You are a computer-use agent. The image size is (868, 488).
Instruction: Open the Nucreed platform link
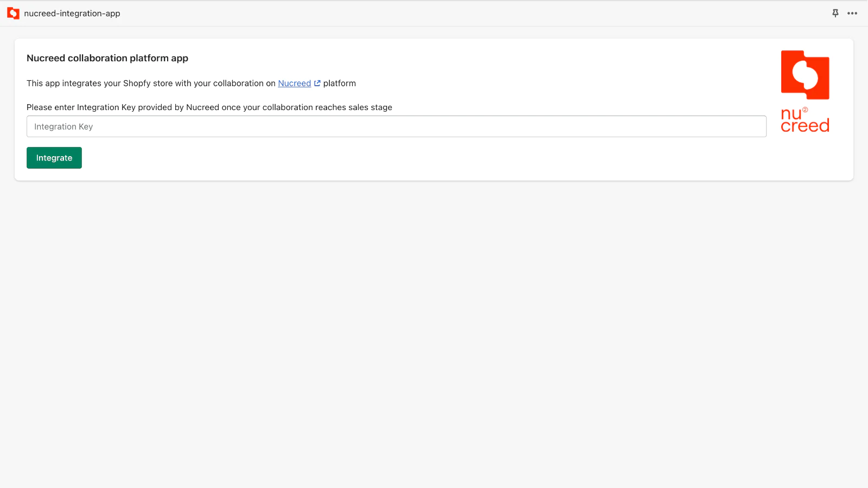(295, 84)
